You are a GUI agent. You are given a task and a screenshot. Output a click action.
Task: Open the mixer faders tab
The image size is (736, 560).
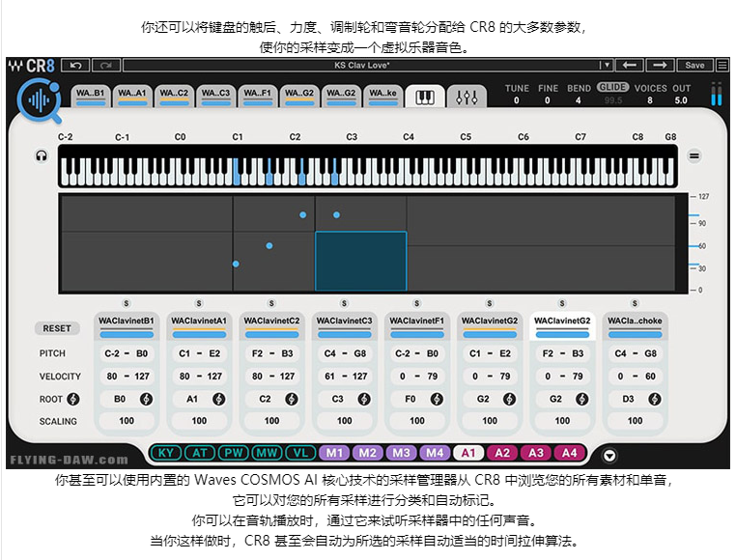point(467,97)
